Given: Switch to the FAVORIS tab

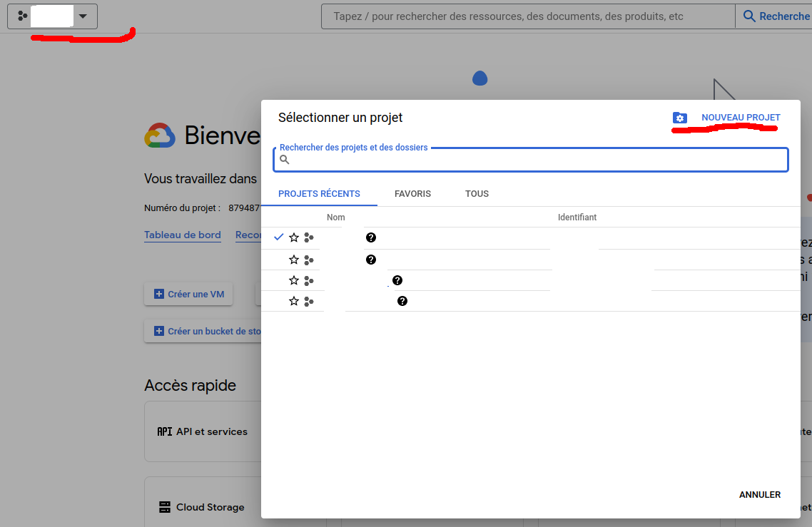Looking at the screenshot, I should [412, 193].
